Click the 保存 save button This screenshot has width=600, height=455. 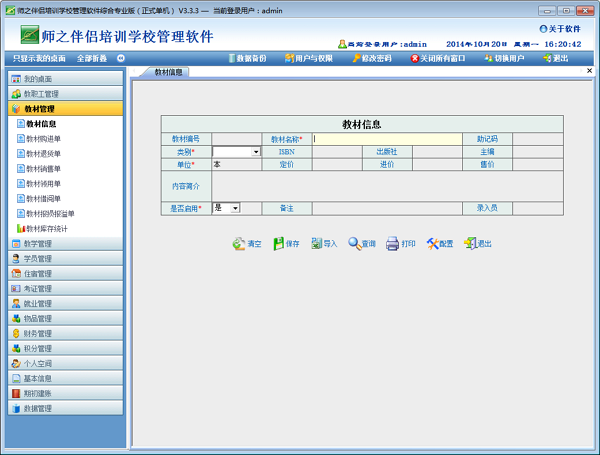click(x=286, y=243)
